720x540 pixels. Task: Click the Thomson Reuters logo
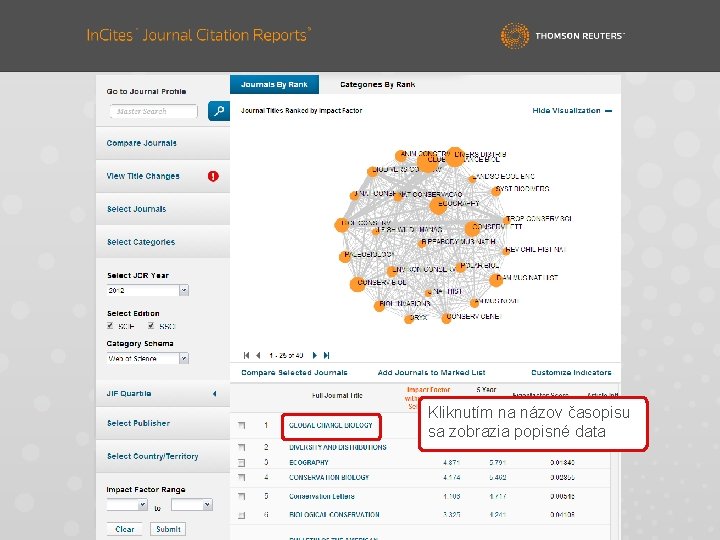coord(562,35)
